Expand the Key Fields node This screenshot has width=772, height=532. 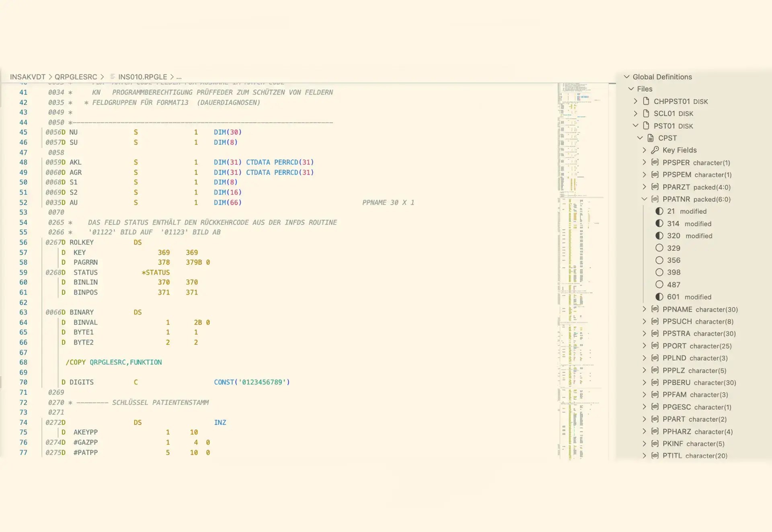[644, 150]
